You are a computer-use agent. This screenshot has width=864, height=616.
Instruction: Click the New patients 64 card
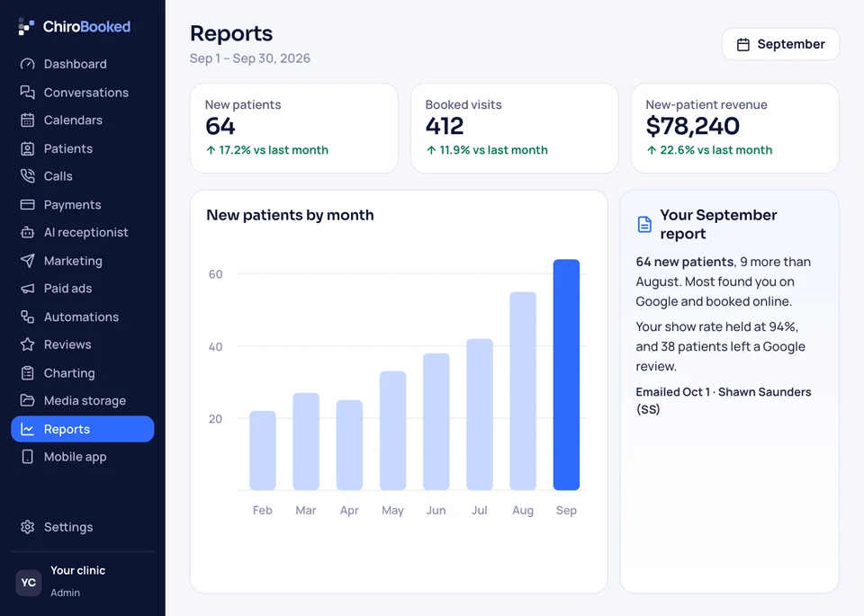tap(294, 129)
